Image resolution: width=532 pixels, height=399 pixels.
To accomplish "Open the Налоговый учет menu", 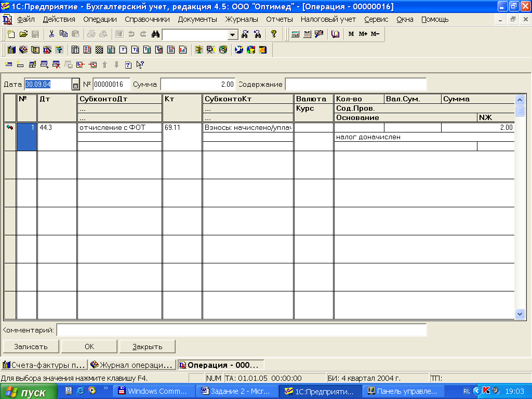I will (x=328, y=19).
